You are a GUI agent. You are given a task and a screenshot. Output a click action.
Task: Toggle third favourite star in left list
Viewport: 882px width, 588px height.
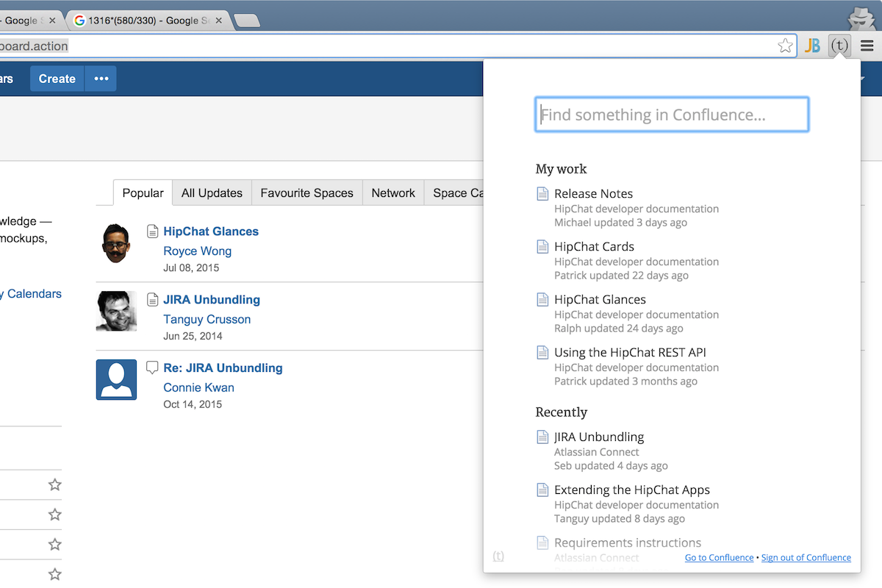tap(54, 545)
